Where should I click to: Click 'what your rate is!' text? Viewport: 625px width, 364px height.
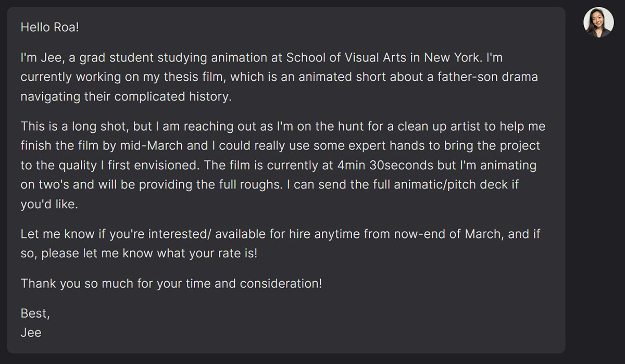tap(210, 254)
